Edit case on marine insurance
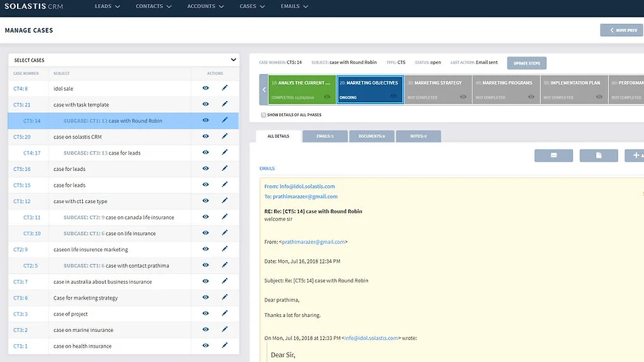Viewport: 644px width, 362px height. coord(225,329)
